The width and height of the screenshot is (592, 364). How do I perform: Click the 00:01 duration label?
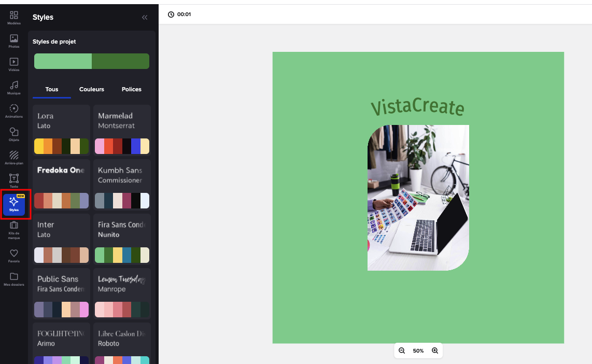pyautogui.click(x=184, y=15)
